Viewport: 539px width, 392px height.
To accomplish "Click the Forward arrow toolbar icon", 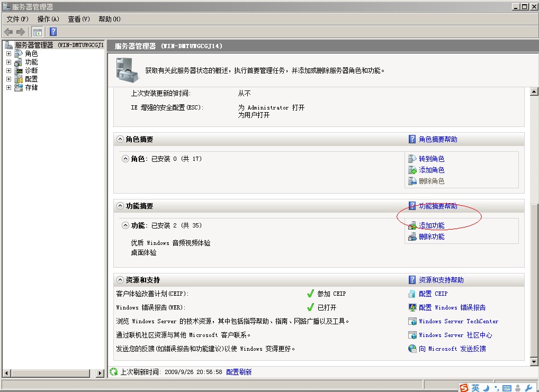I will [x=21, y=32].
